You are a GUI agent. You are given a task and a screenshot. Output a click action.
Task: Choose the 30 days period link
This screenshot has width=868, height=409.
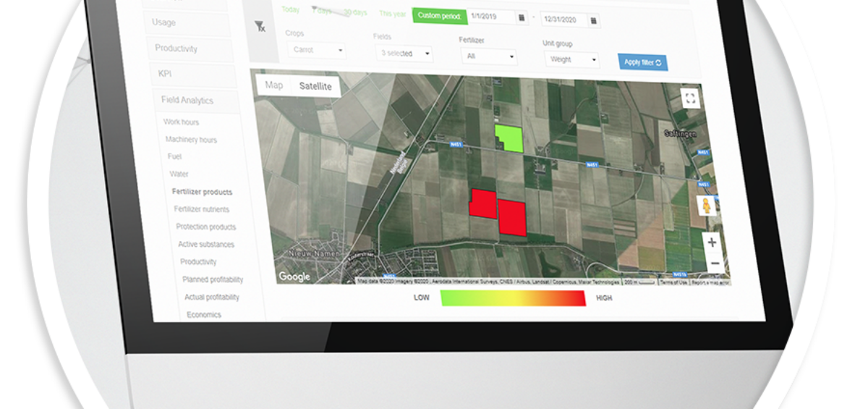355,12
